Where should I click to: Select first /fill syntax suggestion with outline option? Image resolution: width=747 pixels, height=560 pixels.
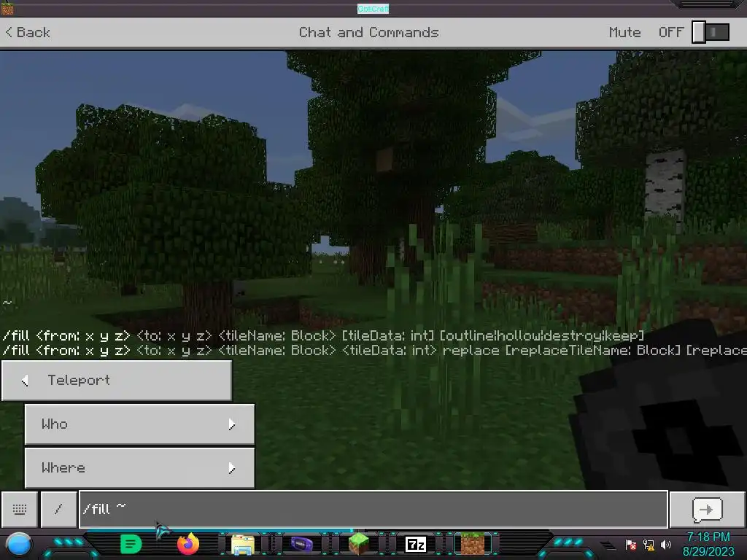point(323,335)
